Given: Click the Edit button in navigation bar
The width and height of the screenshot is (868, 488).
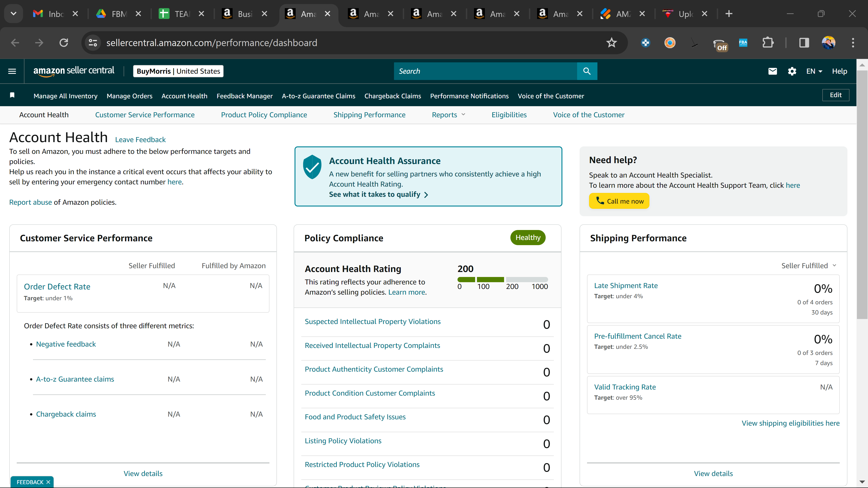Looking at the screenshot, I should point(836,95).
